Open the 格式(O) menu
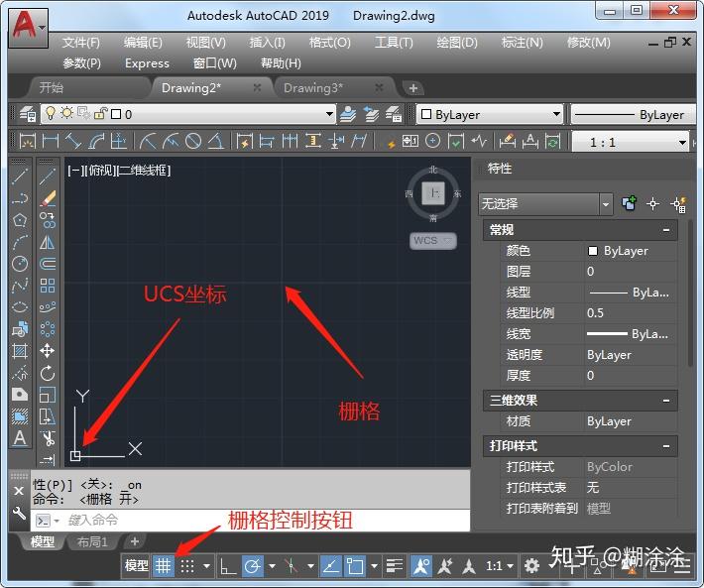Image resolution: width=704 pixels, height=588 pixels. click(x=330, y=43)
